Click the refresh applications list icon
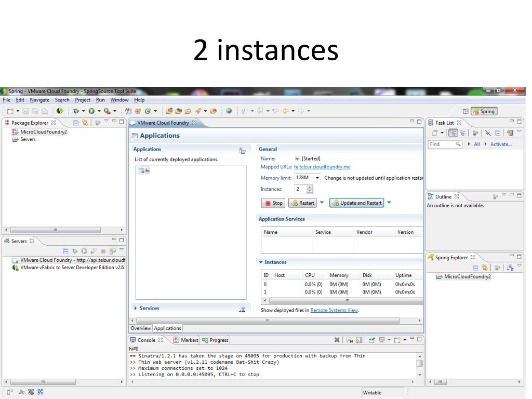Image resolution: width=532 pixels, height=399 pixels. [242, 151]
